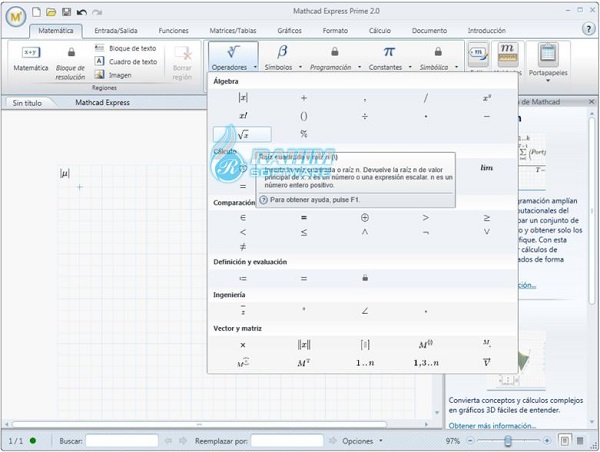Viewport: 600px width, 452px height.
Task: Switch to the Mathcad Express document tab
Action: tap(102, 103)
